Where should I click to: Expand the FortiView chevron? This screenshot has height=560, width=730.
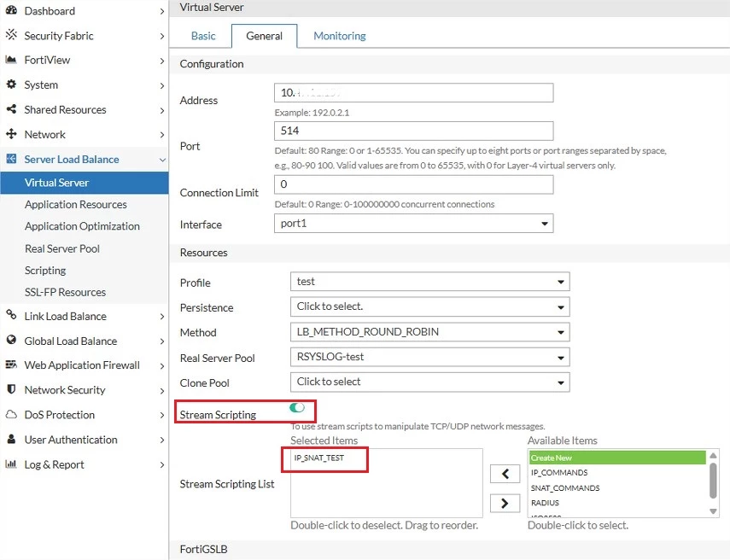click(x=161, y=61)
